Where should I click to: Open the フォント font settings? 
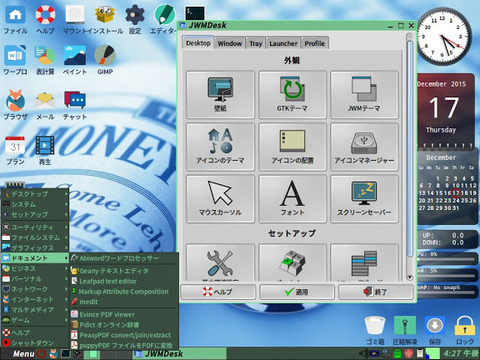(292, 199)
